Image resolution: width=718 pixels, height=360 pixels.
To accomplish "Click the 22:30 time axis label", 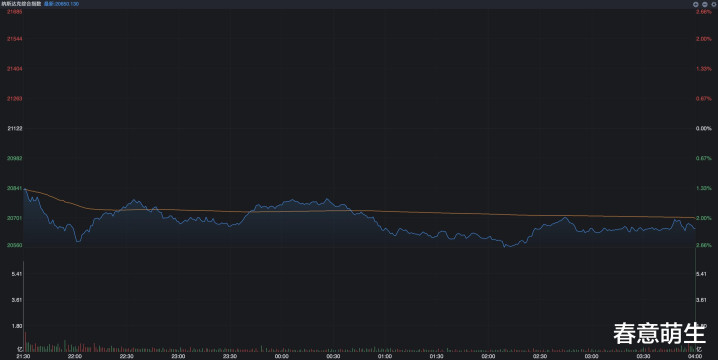I will (x=126, y=356).
